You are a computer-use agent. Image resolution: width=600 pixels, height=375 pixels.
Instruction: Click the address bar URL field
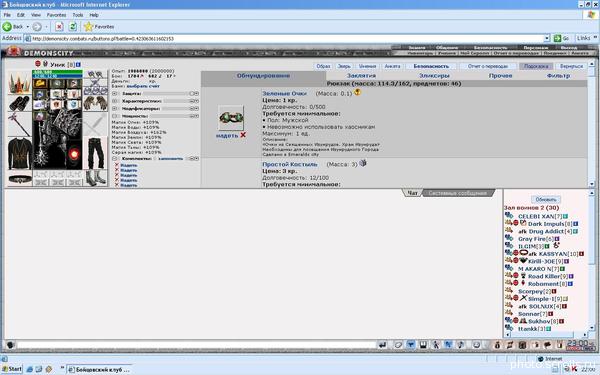coord(287,39)
